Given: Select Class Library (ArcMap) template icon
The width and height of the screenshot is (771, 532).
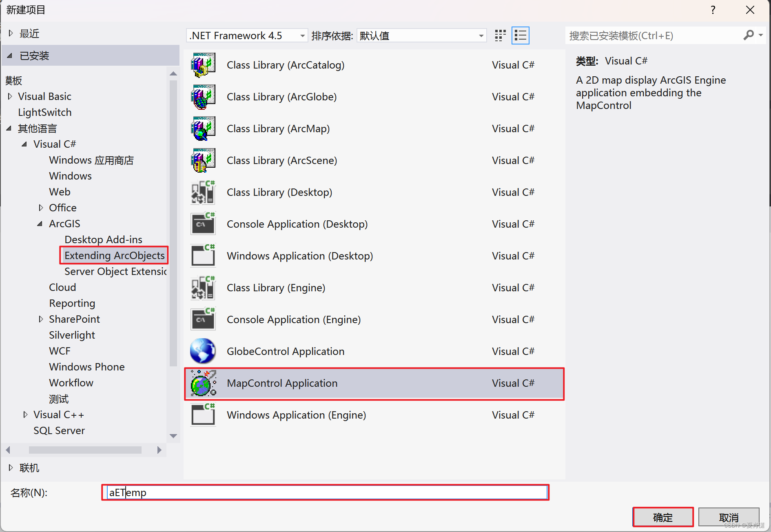Looking at the screenshot, I should 203,129.
